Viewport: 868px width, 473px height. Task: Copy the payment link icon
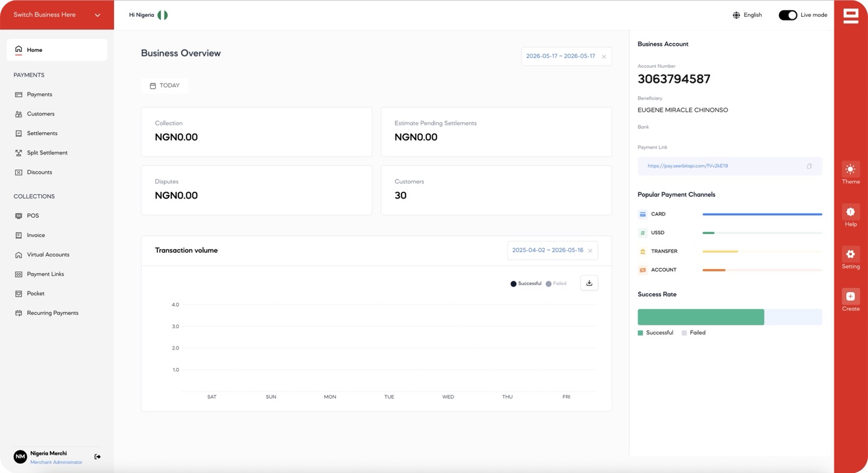click(x=810, y=167)
